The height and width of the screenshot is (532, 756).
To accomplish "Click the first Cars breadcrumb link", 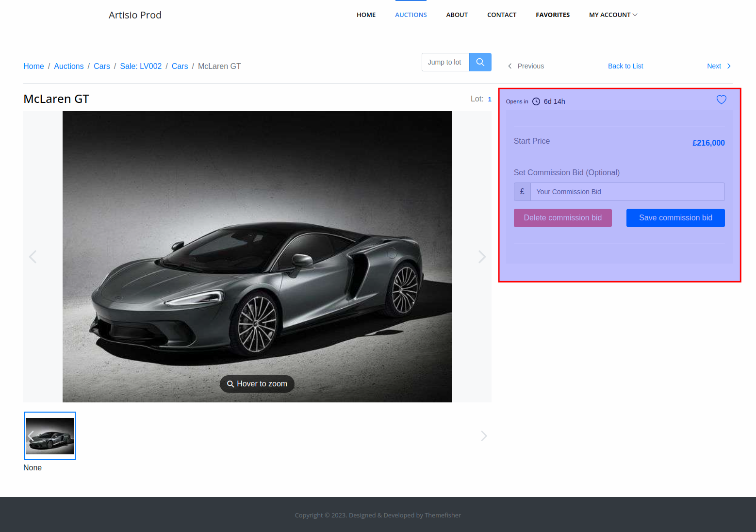I will [102, 66].
